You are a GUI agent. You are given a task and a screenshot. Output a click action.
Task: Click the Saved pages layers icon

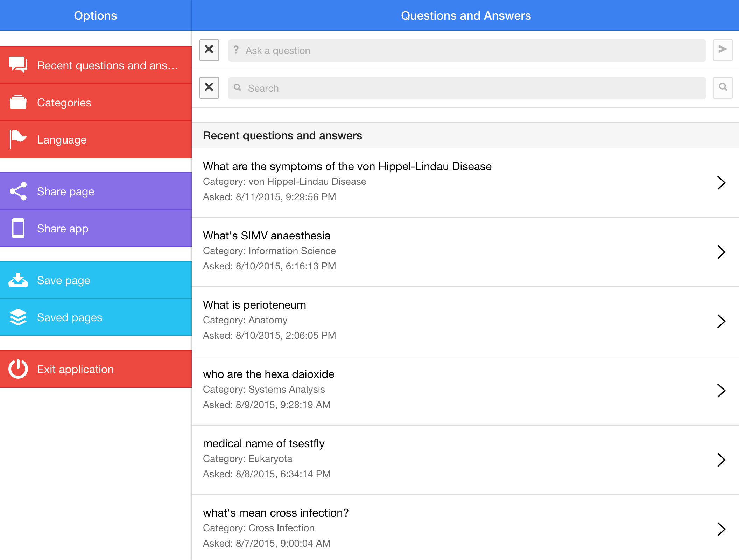[18, 317]
